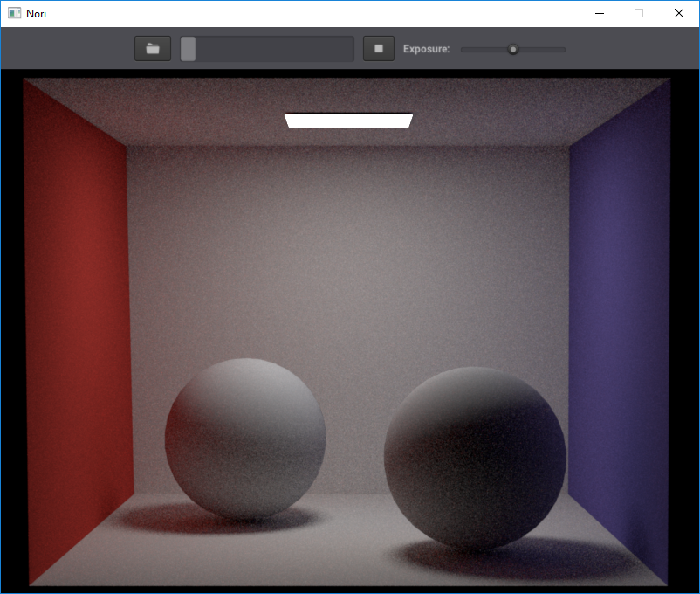Viewport: 700px width, 594px height.
Task: Open a scene file with the folder icon
Action: click(153, 49)
